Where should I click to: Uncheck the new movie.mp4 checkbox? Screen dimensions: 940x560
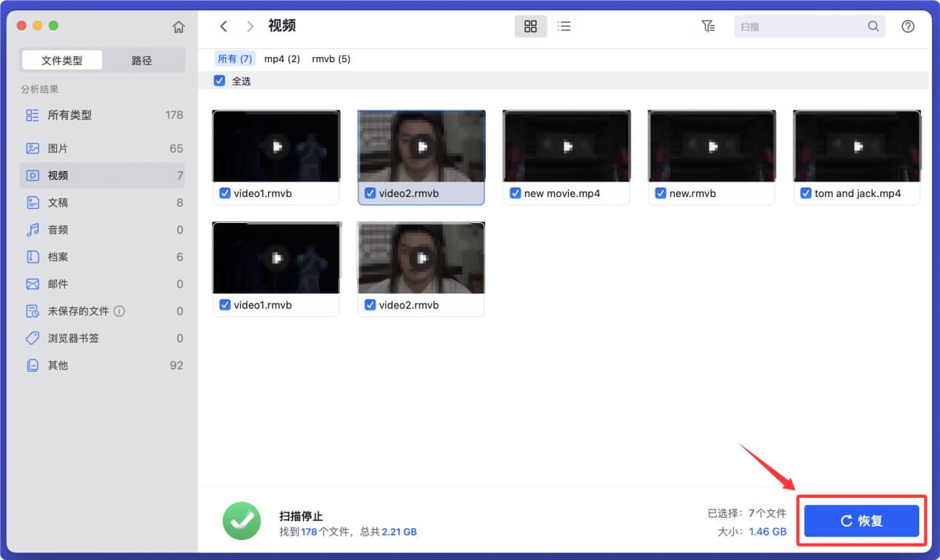coord(515,193)
